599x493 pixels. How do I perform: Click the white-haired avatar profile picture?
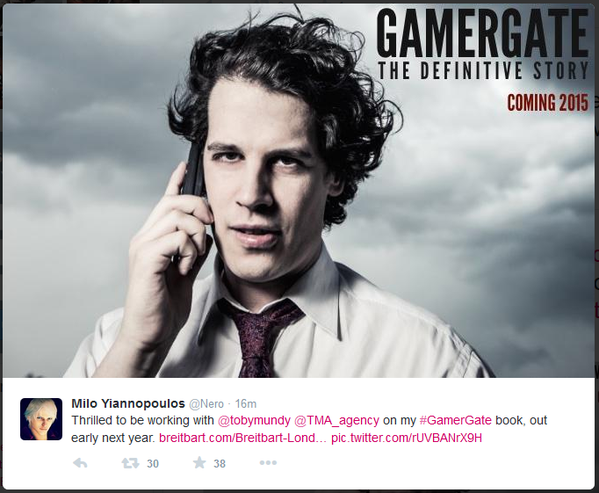pos(41,419)
